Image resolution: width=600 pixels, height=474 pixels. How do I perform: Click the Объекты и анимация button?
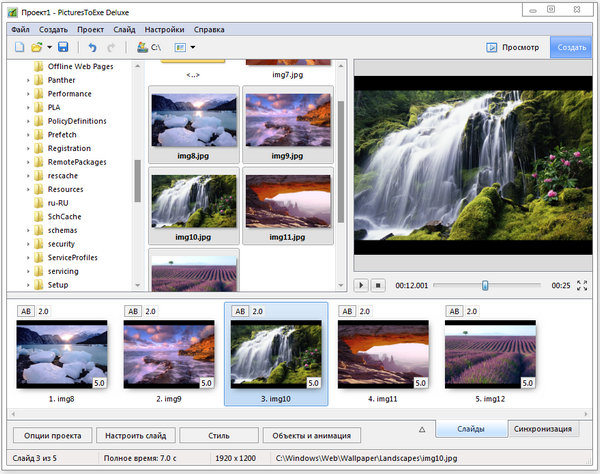click(311, 435)
